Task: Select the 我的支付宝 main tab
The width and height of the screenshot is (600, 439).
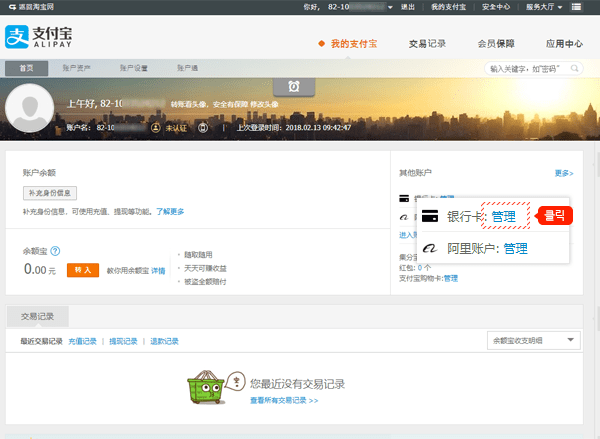Action: click(354, 44)
